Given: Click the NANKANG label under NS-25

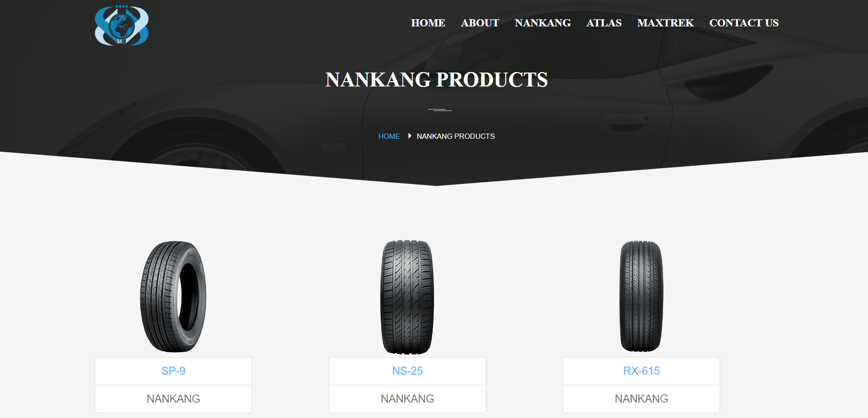Looking at the screenshot, I should [407, 399].
